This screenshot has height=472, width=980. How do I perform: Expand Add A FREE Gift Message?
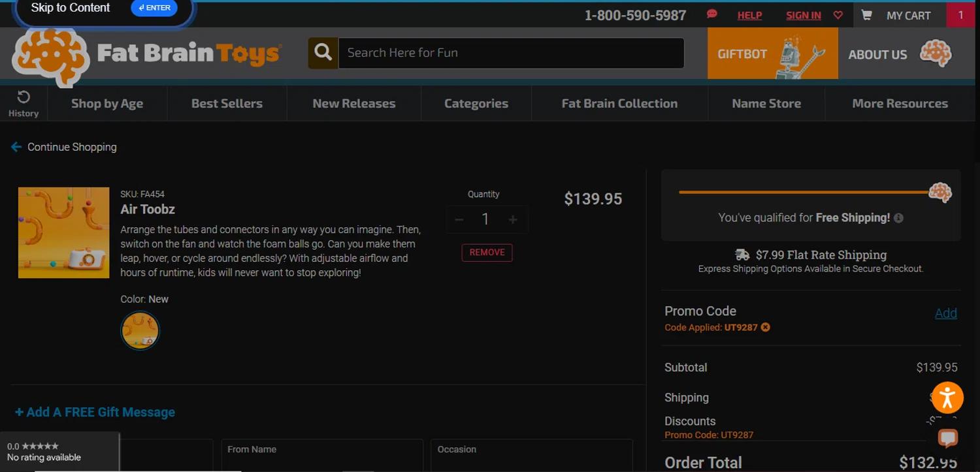pos(95,413)
